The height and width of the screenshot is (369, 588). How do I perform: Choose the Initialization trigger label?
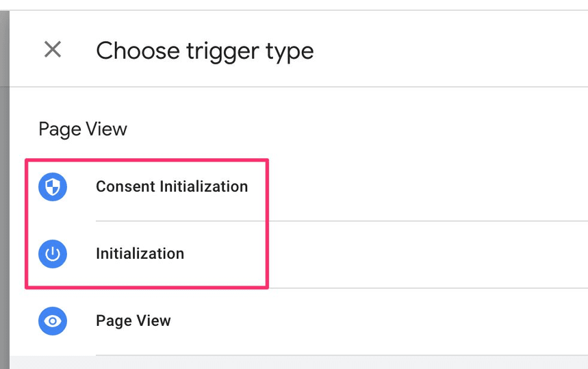[x=140, y=253]
